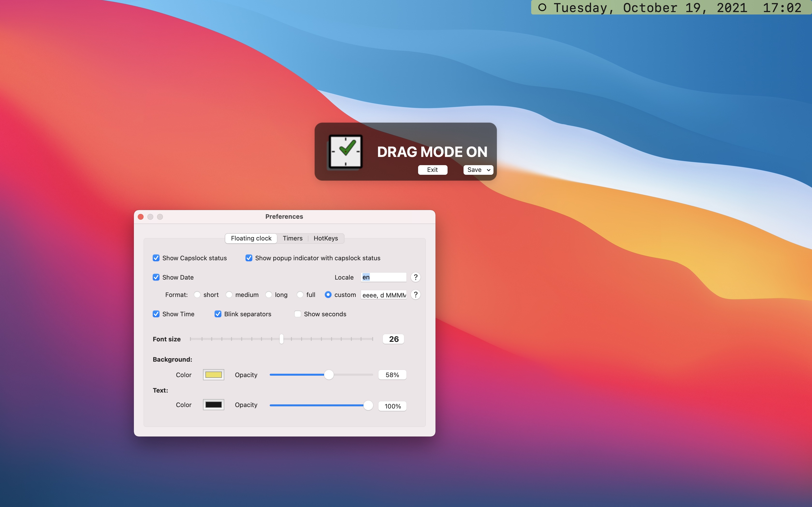
Task: Open the yellow background color swatch
Action: pyautogui.click(x=213, y=374)
